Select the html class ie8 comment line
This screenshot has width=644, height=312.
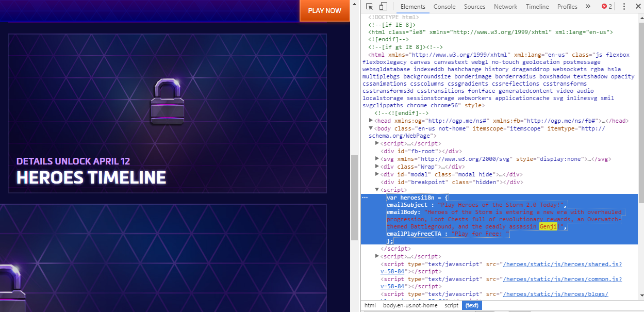tap(490, 32)
